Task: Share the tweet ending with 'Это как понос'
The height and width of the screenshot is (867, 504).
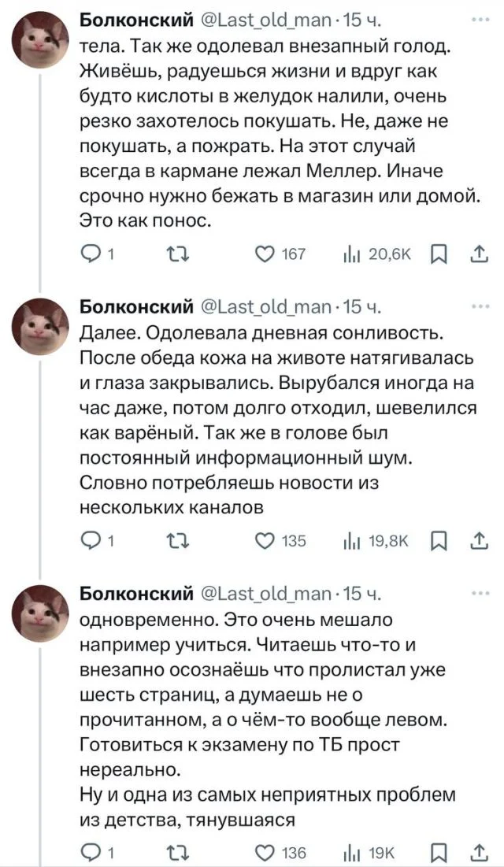Action: point(477,254)
